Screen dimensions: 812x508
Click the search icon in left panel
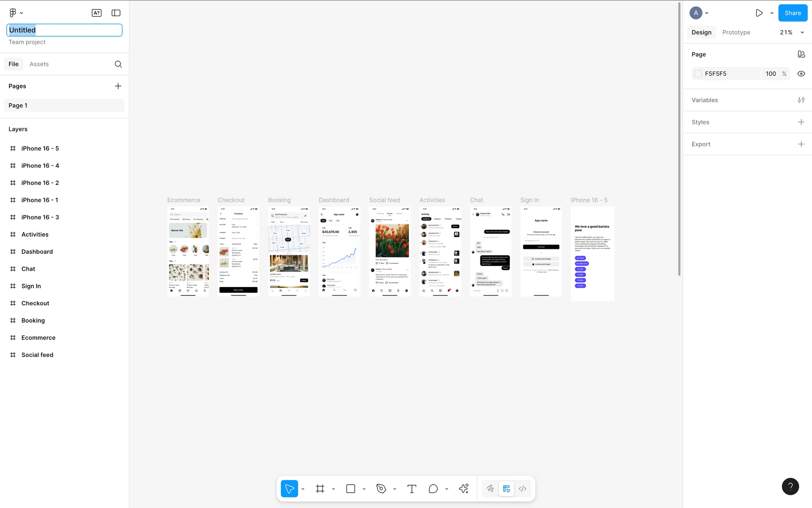pyautogui.click(x=118, y=64)
